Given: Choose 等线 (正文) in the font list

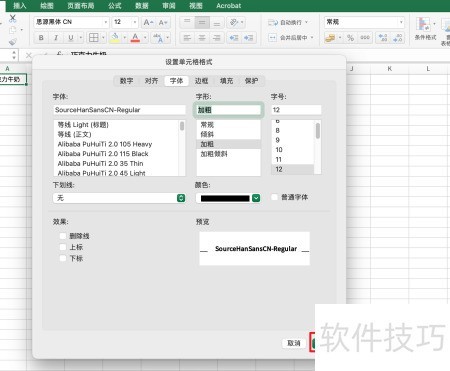Looking at the screenshot, I should 117,134.
